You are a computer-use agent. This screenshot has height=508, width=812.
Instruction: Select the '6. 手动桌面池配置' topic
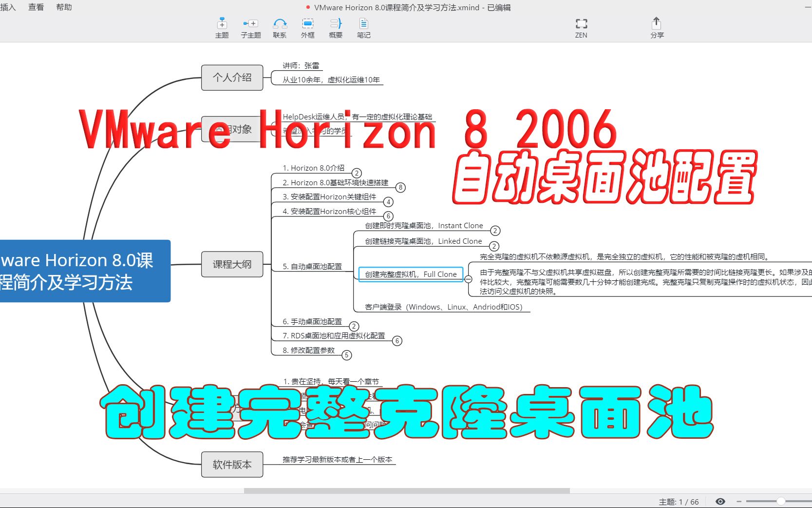click(312, 322)
